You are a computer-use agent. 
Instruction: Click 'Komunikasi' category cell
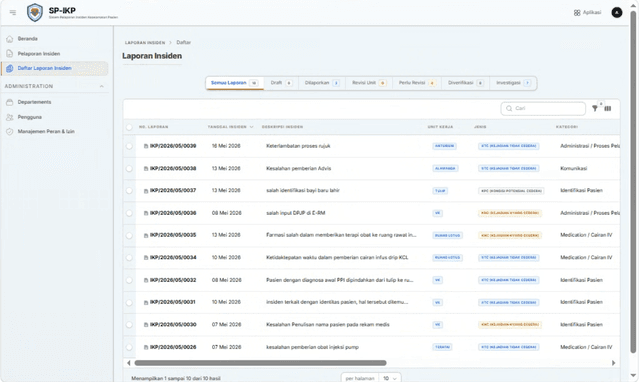coord(573,169)
